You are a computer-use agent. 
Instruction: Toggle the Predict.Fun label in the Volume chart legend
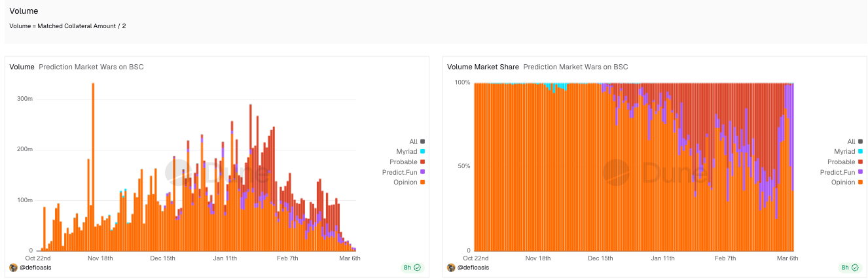pyautogui.click(x=399, y=172)
